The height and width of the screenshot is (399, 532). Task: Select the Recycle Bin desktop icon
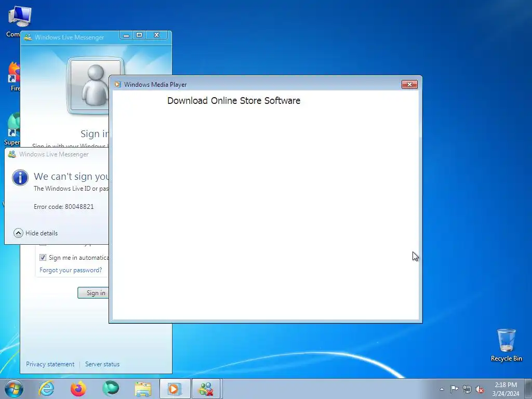(506, 345)
